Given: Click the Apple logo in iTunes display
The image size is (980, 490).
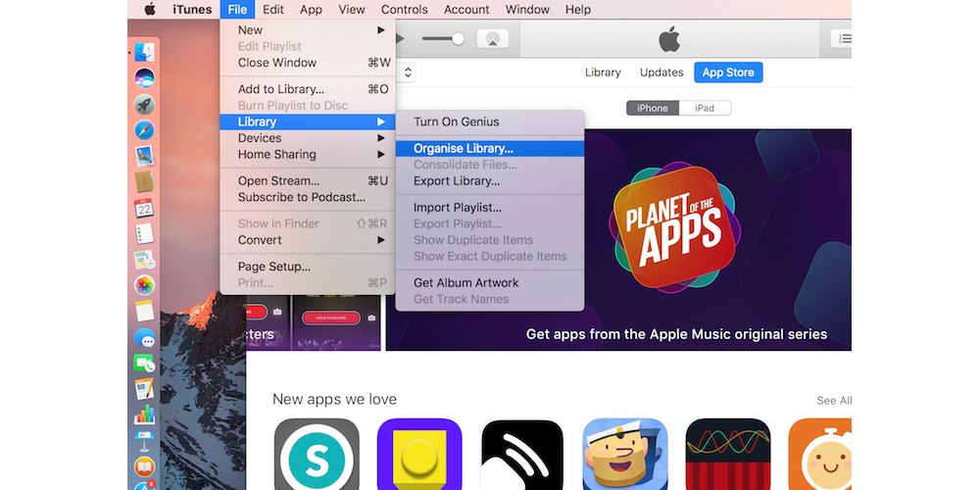Looking at the screenshot, I should [668, 39].
